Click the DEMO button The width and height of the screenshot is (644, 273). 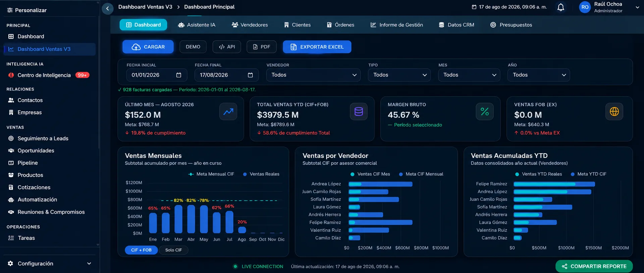point(193,47)
